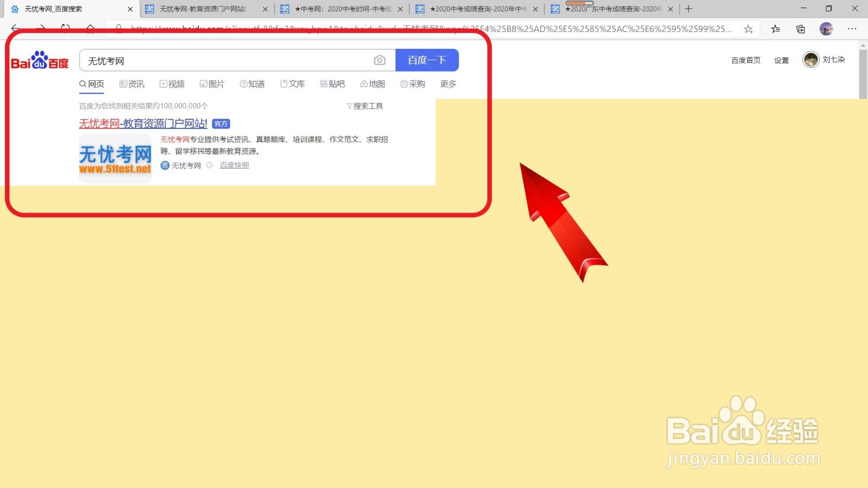Screen dimensions: 868x488
Task: Switch to the 无忧考网-教育资源门户网站 browser tab
Action: [206, 9]
